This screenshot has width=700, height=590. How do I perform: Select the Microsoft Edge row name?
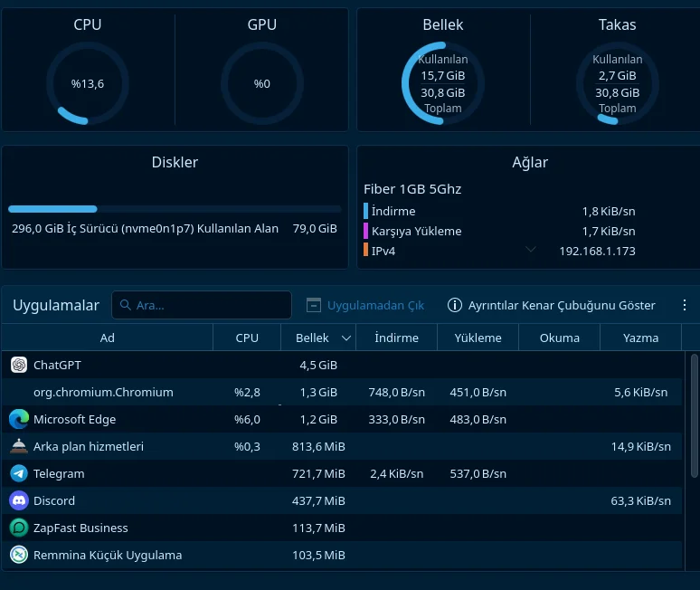tap(74, 419)
